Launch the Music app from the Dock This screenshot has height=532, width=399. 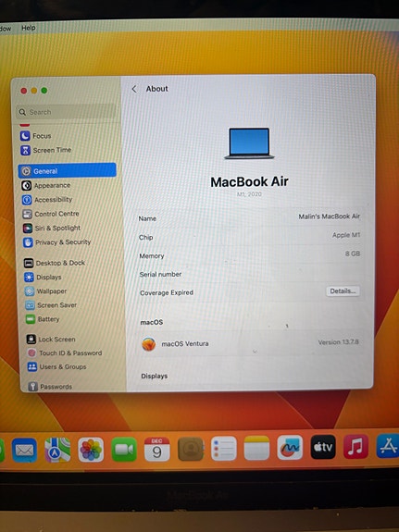point(355,446)
